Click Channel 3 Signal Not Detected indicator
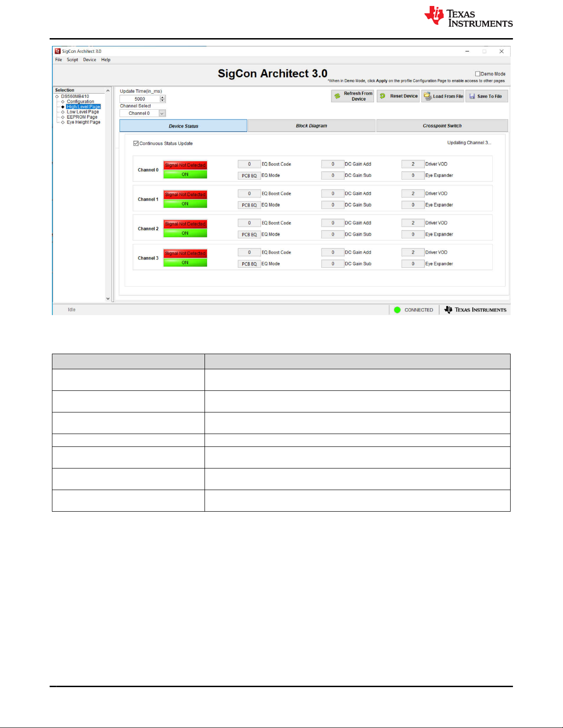 click(185, 253)
